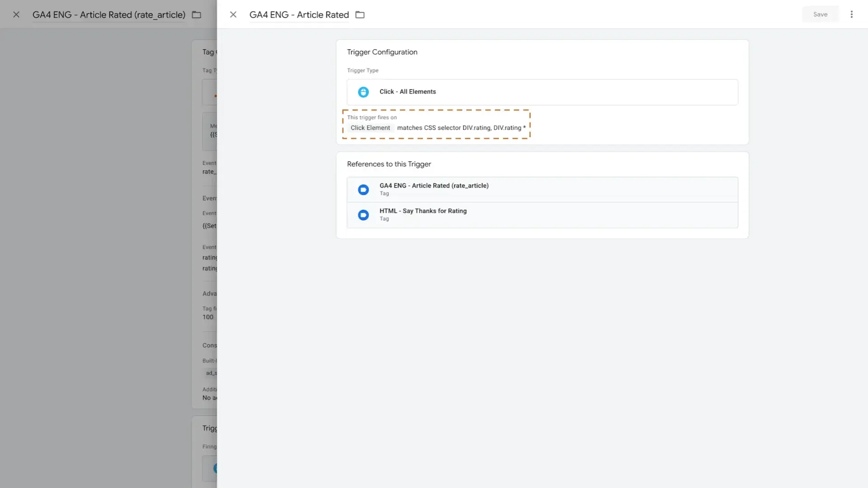Viewport: 868px width, 488px height.
Task: Select the Click Element variable chip
Action: (370, 128)
